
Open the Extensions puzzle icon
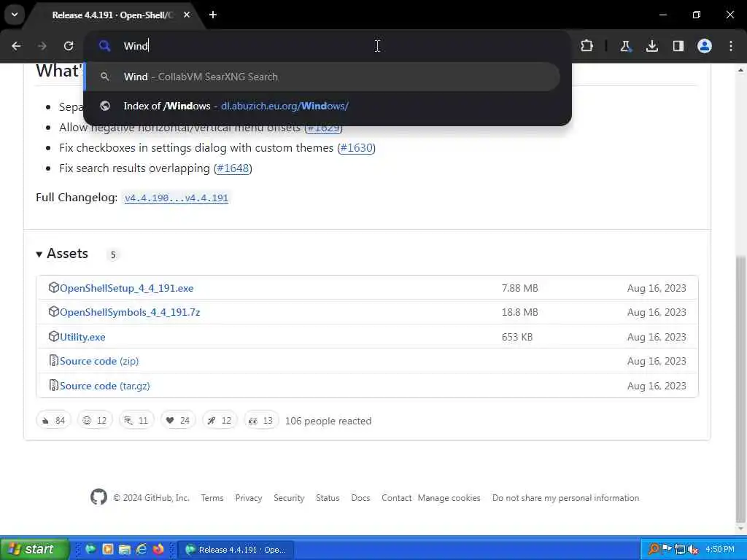587,46
